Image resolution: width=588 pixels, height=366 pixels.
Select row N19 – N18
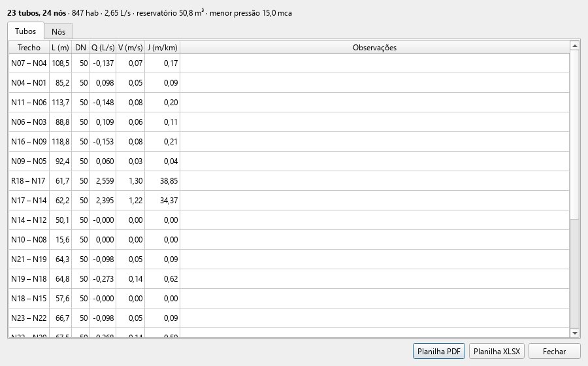point(289,278)
